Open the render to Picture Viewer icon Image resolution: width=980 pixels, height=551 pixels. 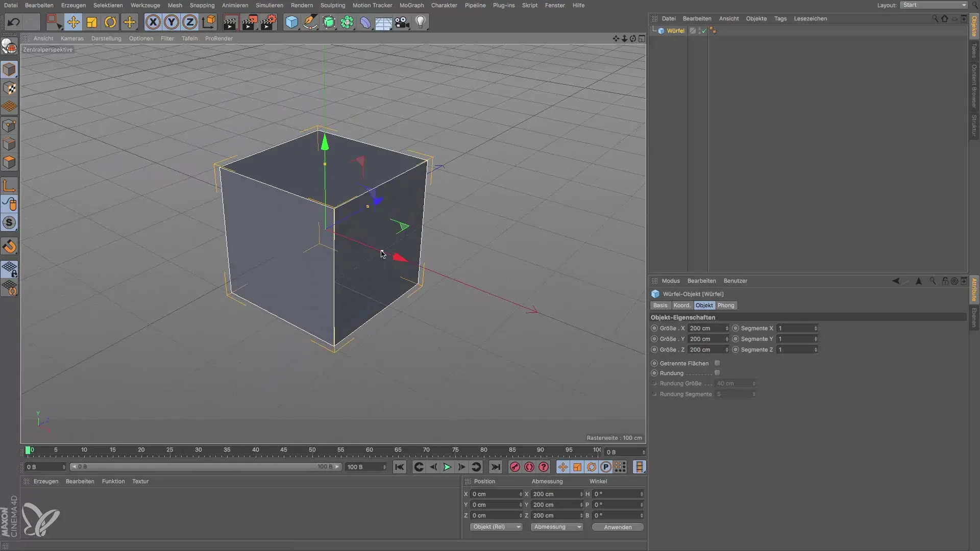click(250, 22)
